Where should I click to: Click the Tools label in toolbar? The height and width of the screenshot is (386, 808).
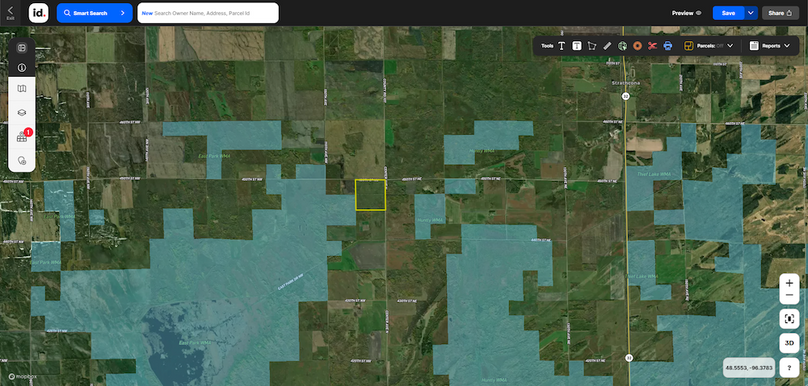pyautogui.click(x=547, y=46)
